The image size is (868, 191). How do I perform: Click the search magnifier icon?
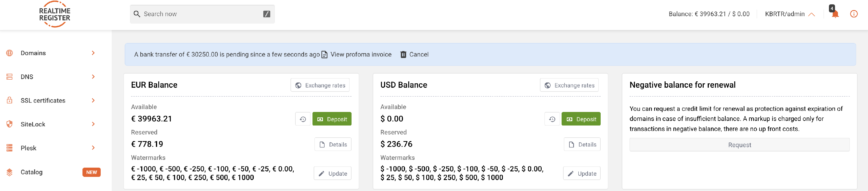pyautogui.click(x=137, y=14)
